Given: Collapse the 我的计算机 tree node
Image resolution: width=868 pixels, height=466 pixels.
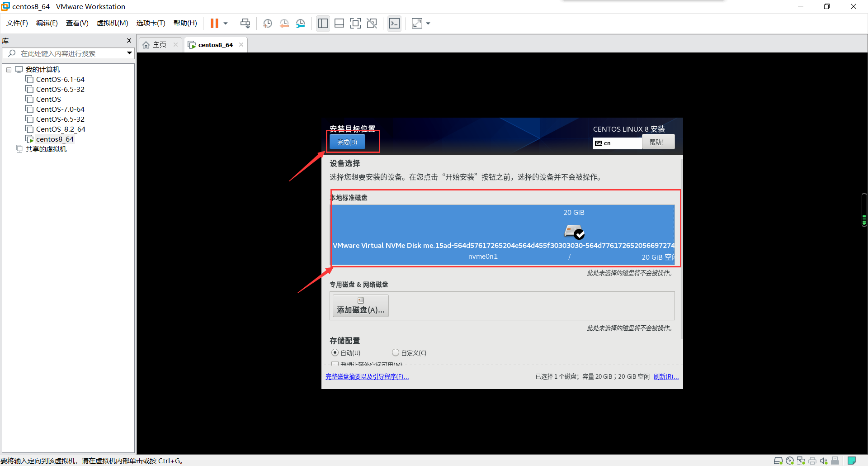Looking at the screenshot, I should click(8, 69).
